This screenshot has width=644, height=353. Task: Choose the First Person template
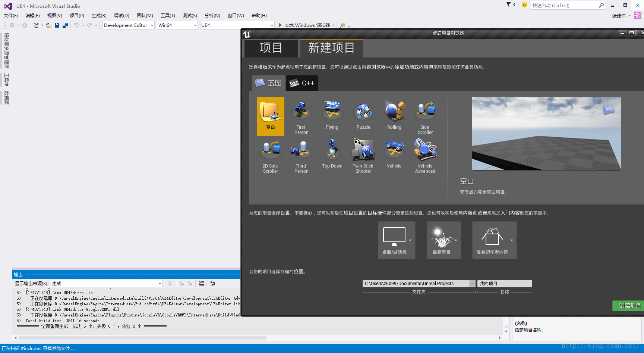(301, 117)
